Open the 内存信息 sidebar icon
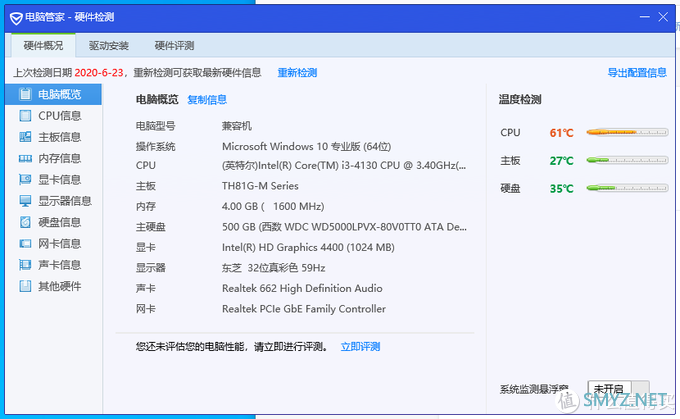The width and height of the screenshot is (680, 419). pyautogui.click(x=25, y=158)
